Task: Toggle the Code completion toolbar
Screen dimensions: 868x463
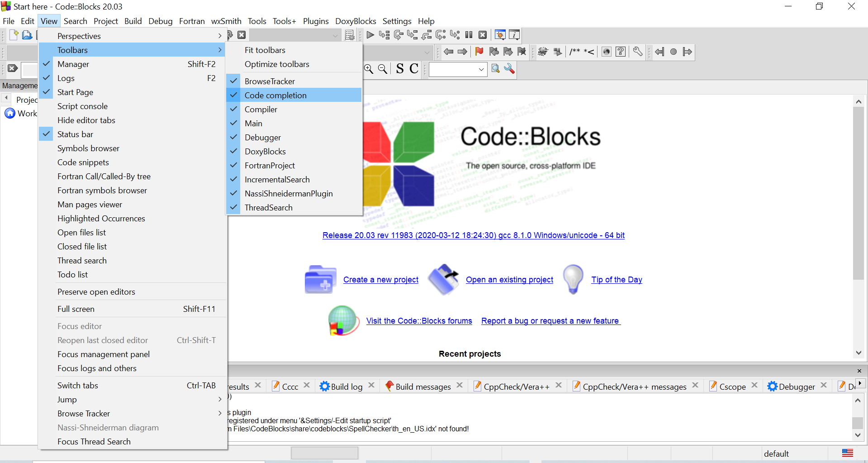Action: 294,95
